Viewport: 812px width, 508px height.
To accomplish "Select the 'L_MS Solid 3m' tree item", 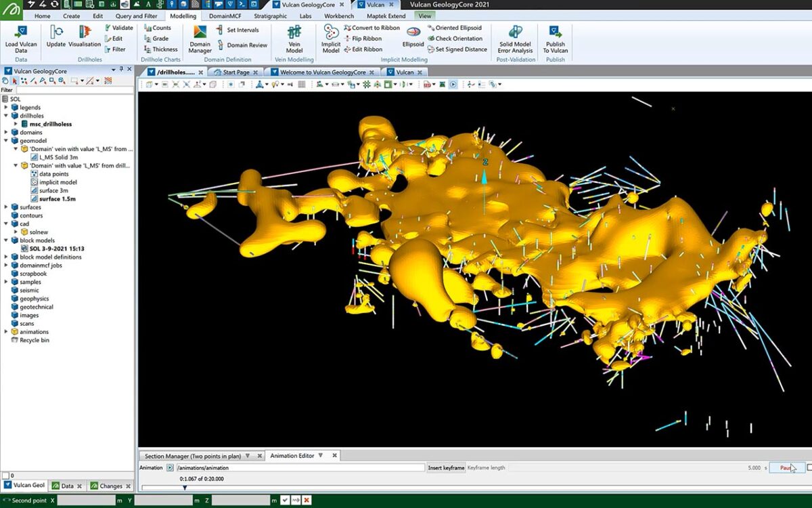I will coord(59,157).
